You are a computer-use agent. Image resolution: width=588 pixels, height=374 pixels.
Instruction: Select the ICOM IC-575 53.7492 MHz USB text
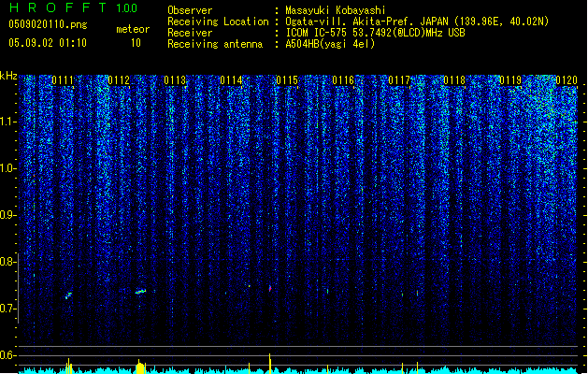(x=375, y=33)
